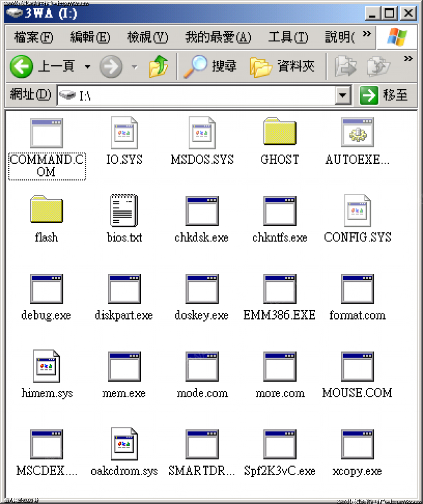Screen dimensions: 423x504
Task: Click the Up one level folder icon
Action: (x=159, y=66)
